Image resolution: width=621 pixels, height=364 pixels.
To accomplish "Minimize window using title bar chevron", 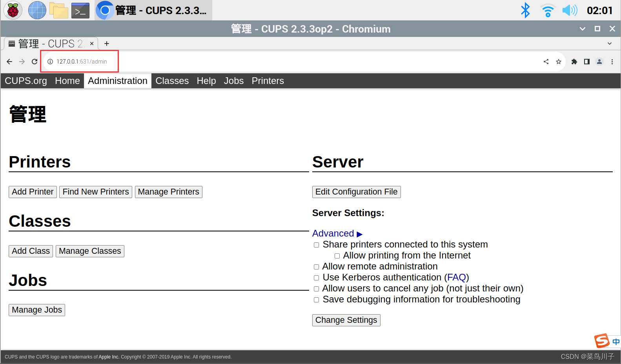I will point(583,29).
